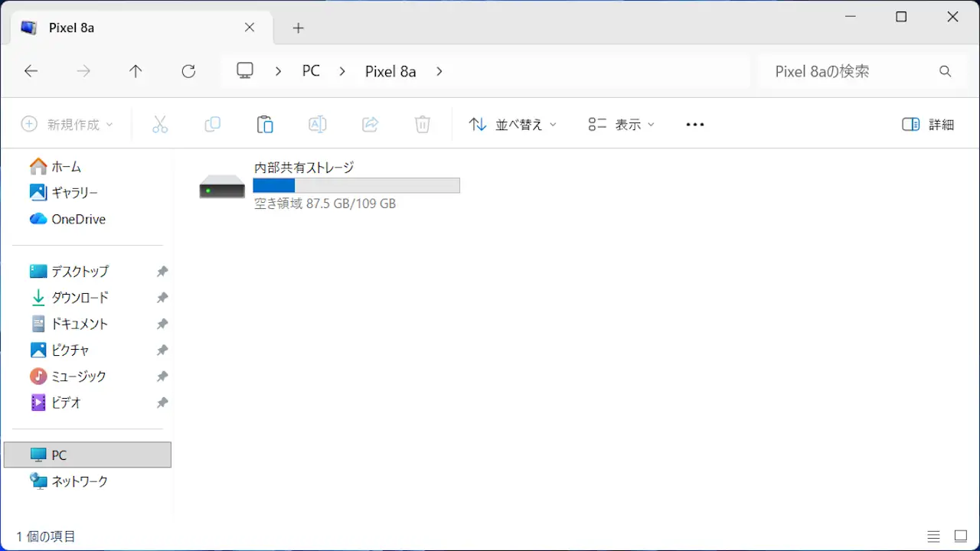Click the Cut scissors icon
Screen dimensions: 980x551
(160, 125)
